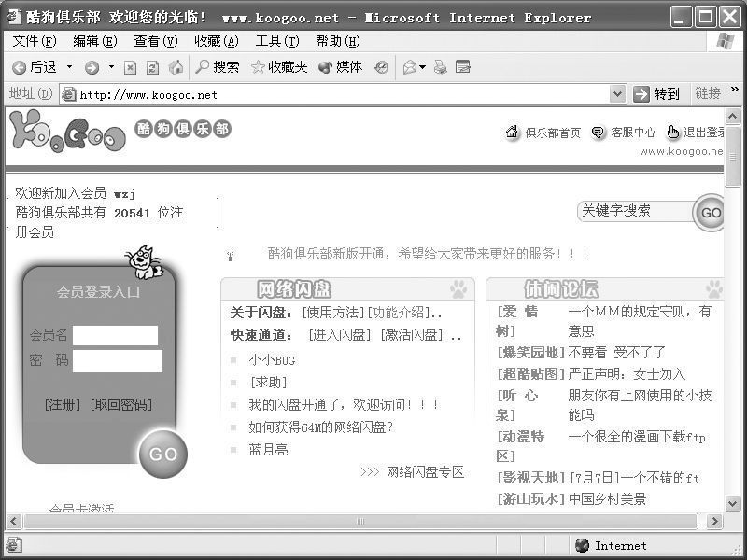Click the Refresh page toolbar icon
This screenshot has height=560, width=747.
click(152, 67)
